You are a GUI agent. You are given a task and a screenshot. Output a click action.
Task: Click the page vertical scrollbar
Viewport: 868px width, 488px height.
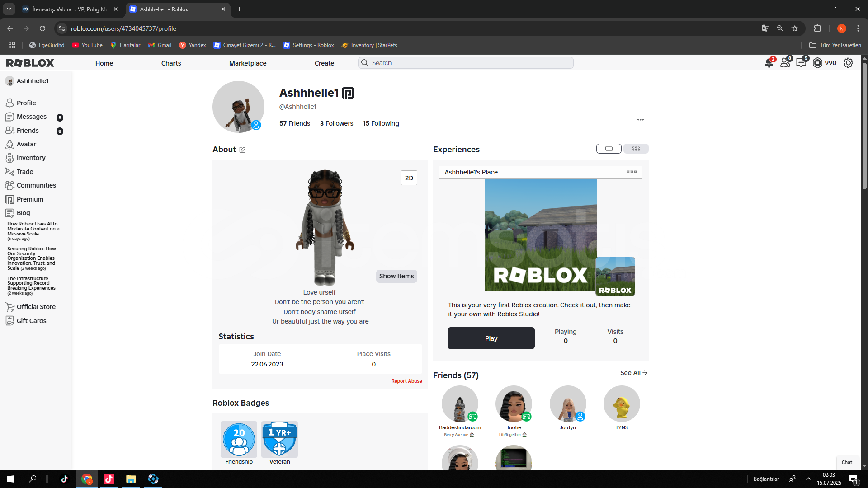(x=864, y=127)
